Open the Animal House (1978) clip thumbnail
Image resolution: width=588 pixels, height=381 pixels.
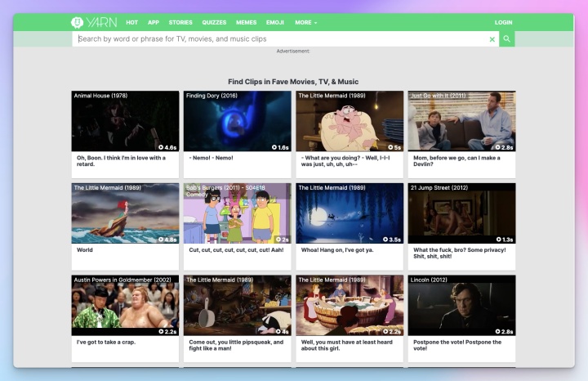pyautogui.click(x=125, y=121)
